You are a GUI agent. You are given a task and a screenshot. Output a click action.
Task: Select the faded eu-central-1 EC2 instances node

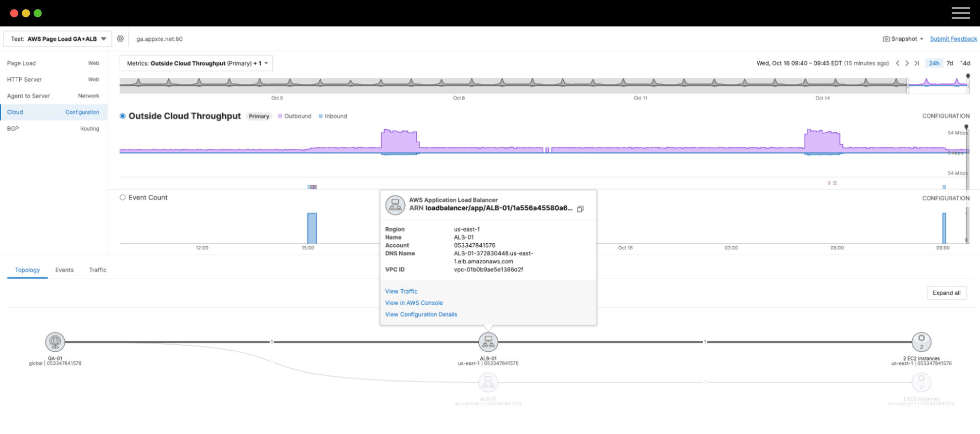click(x=921, y=383)
